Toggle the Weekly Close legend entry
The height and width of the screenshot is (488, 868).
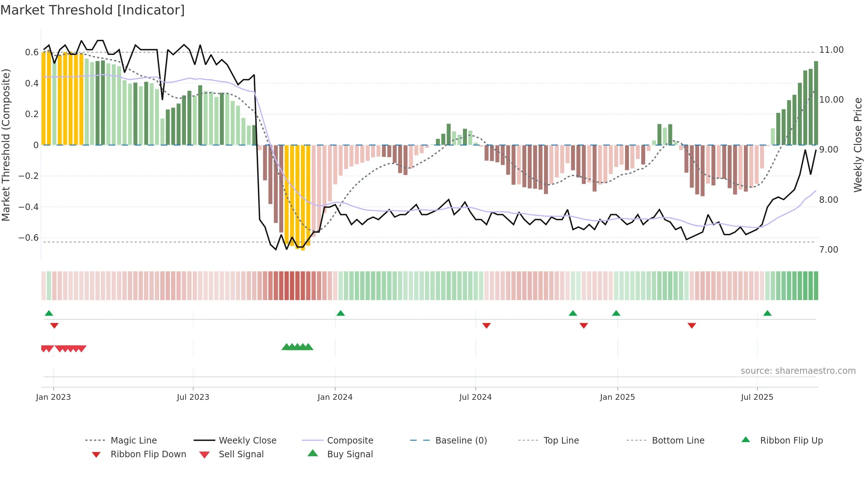click(x=235, y=440)
